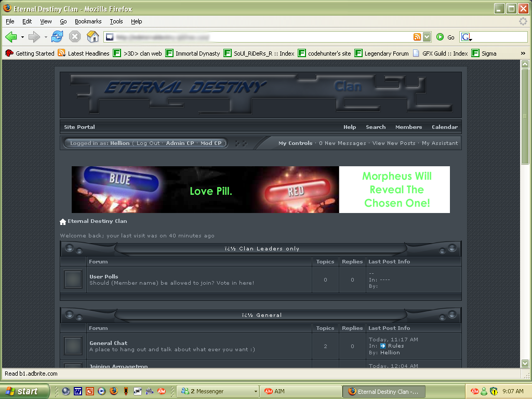Go to last post arrow icon beside Rules
This screenshot has height=399, width=532.
click(x=383, y=346)
